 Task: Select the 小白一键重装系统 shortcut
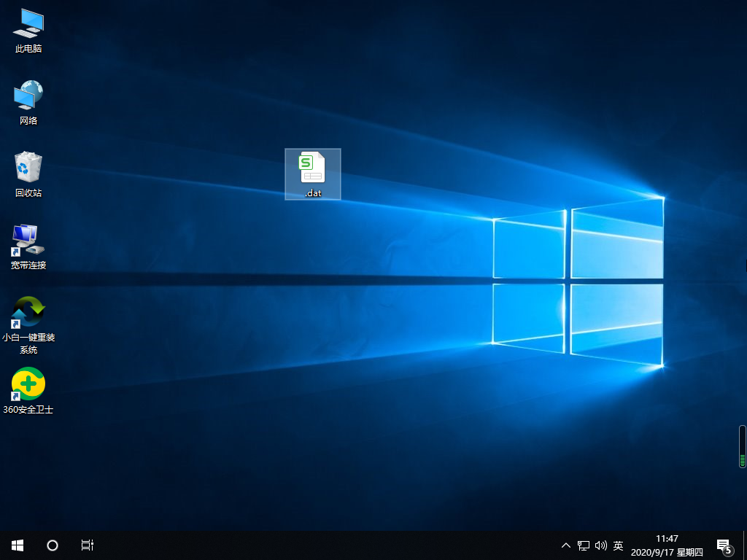[28, 325]
